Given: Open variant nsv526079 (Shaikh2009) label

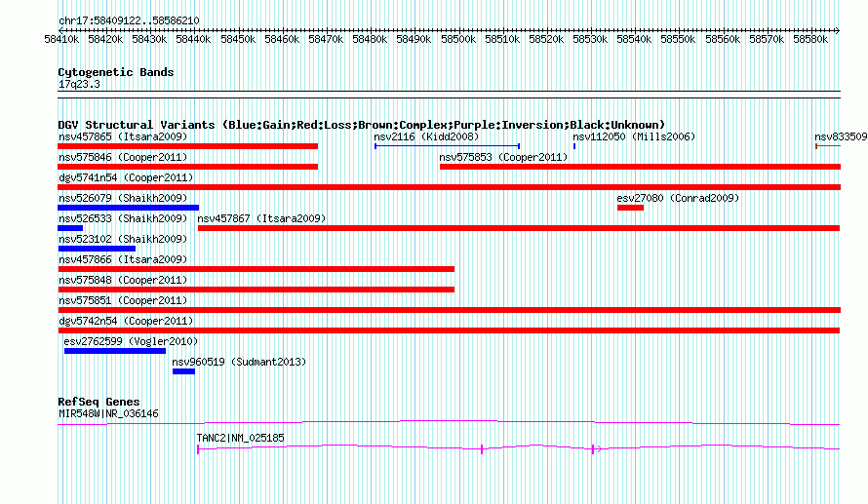Looking at the screenshot, I should coord(123,198).
